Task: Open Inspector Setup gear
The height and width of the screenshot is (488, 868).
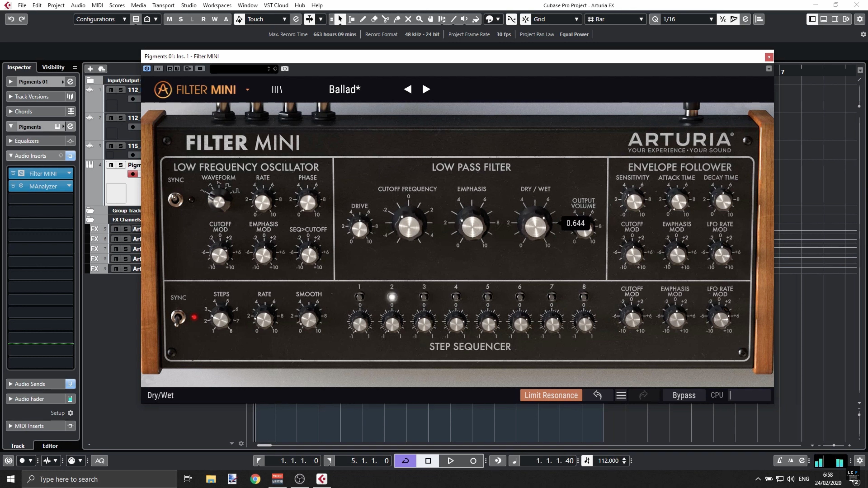Action: coord(70,413)
